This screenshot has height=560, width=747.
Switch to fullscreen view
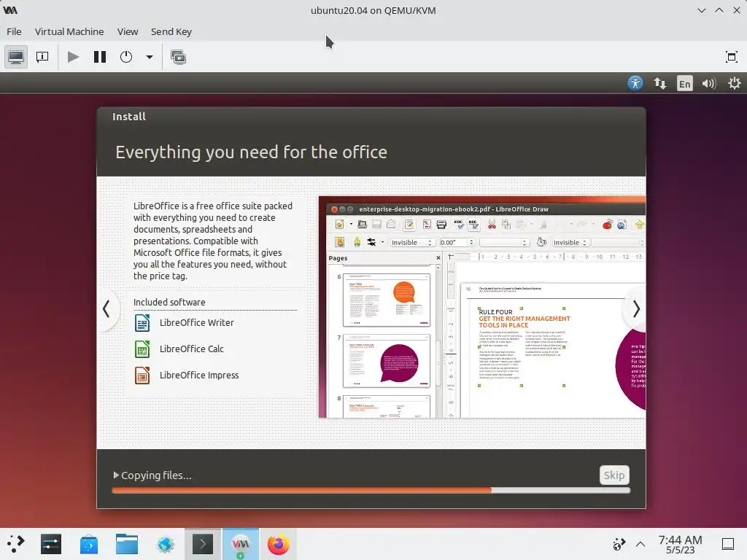[x=731, y=57]
